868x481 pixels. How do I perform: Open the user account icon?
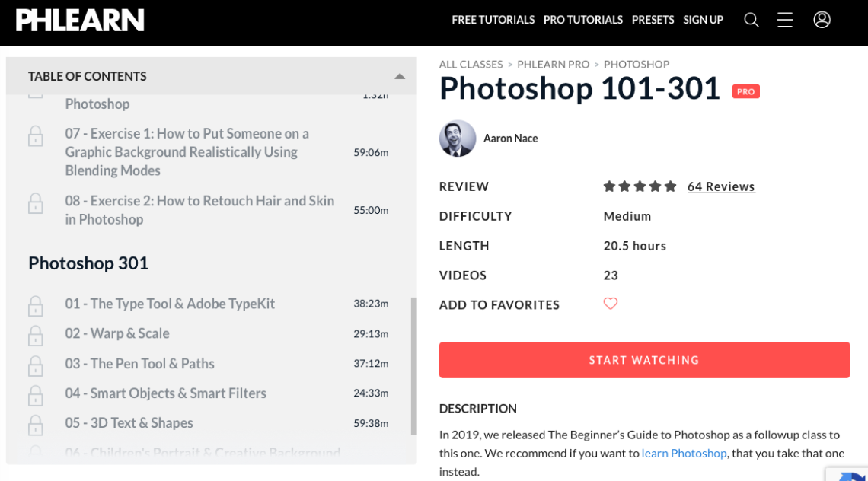[x=822, y=20]
